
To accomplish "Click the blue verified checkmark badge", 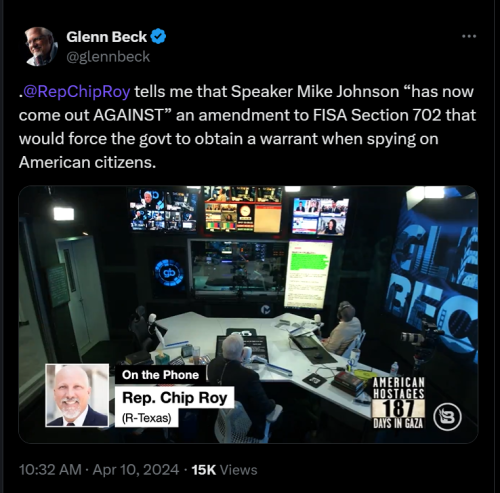I will [x=158, y=37].
